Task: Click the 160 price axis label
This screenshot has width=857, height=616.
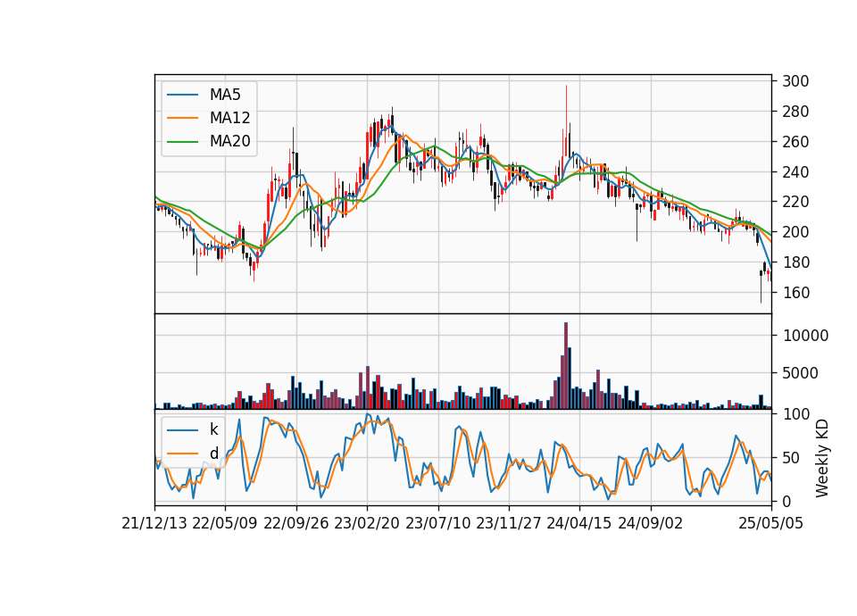Action: pyautogui.click(x=795, y=293)
